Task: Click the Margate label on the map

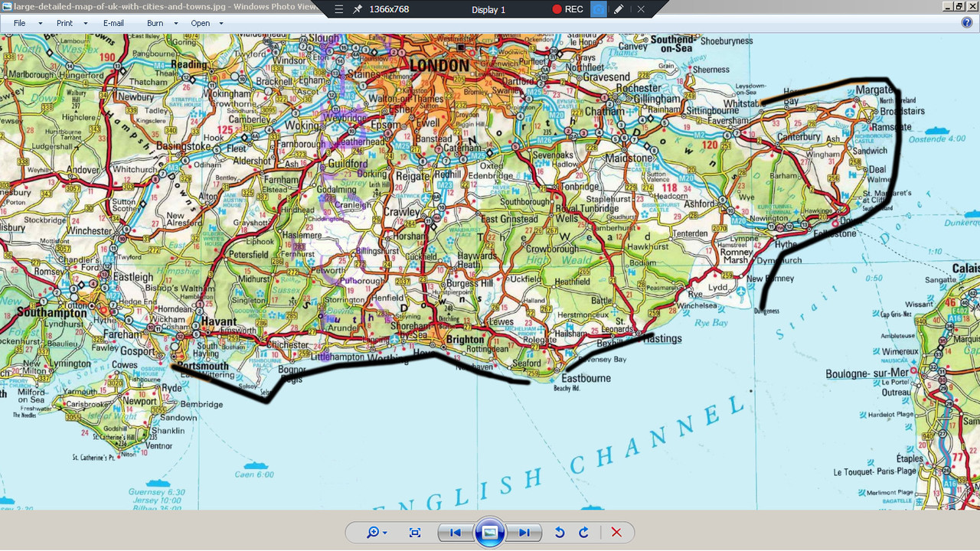Action: (x=874, y=90)
